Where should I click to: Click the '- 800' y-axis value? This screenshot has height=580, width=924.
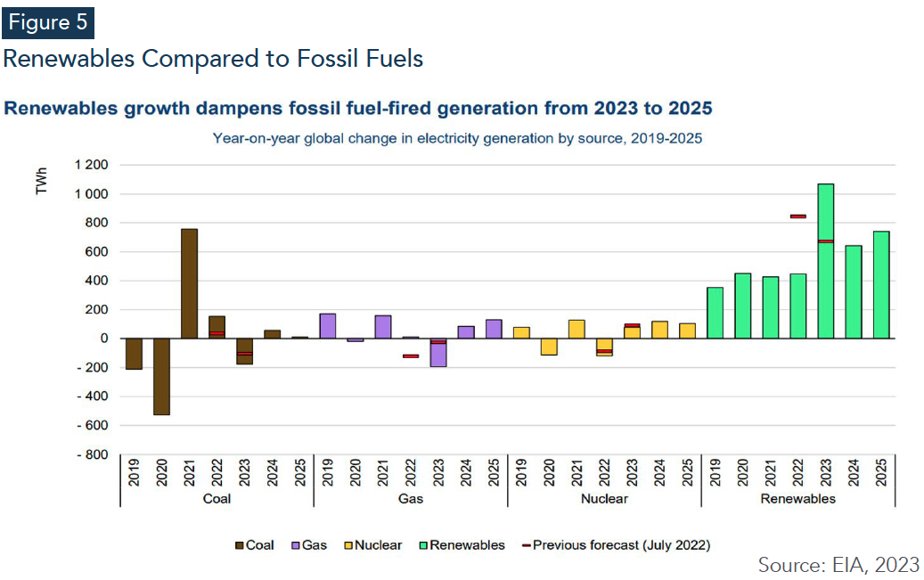pyautogui.click(x=93, y=454)
